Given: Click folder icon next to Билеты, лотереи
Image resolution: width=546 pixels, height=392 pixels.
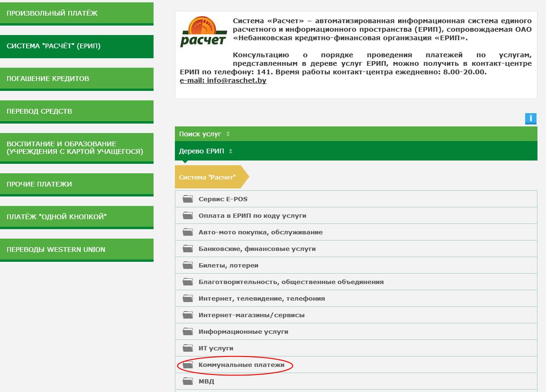Looking at the screenshot, I should (188, 266).
